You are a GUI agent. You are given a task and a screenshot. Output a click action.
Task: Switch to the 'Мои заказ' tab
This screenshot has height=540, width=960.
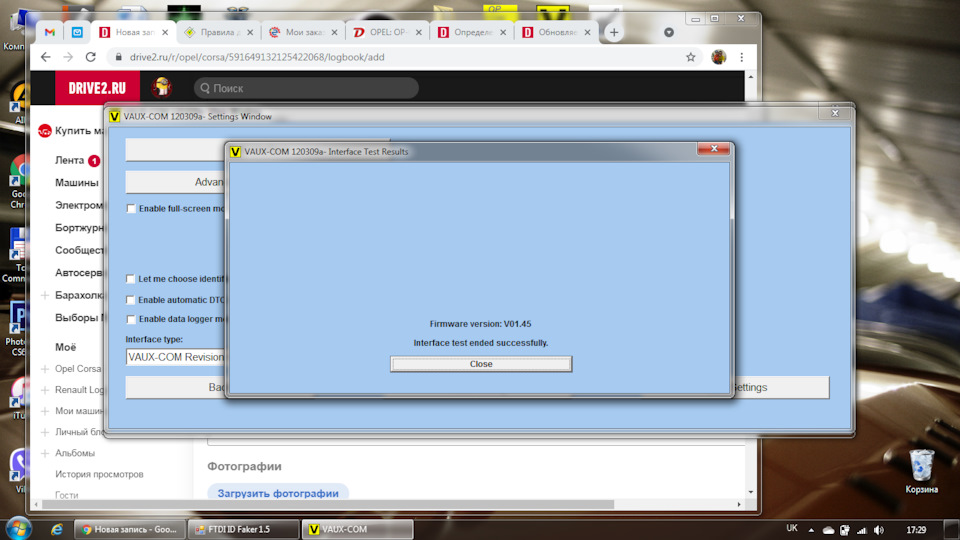pos(304,32)
